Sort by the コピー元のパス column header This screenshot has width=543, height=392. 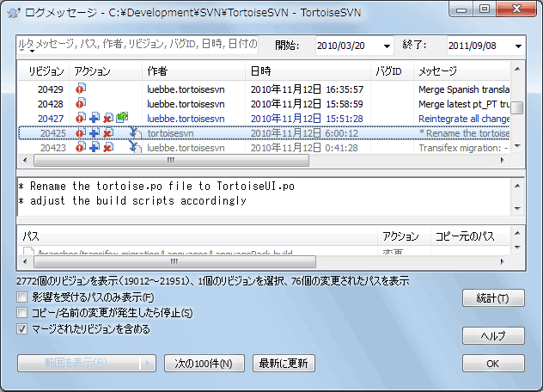470,236
